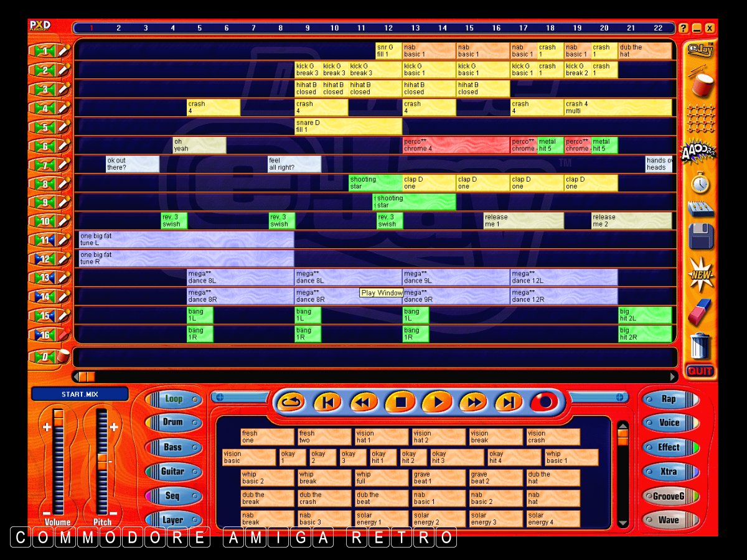The height and width of the screenshot is (560, 747).
Task: Open the stopwatch tempo tool
Action: (701, 182)
